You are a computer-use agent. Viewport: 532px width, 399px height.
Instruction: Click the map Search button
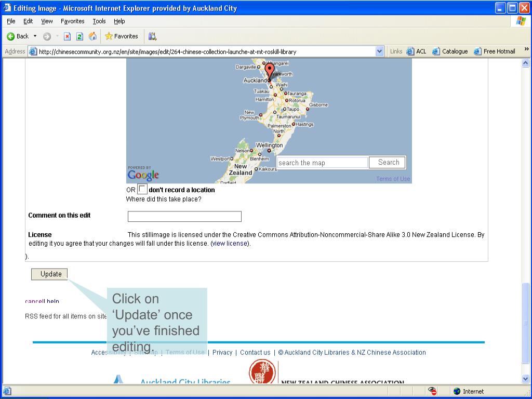click(387, 162)
